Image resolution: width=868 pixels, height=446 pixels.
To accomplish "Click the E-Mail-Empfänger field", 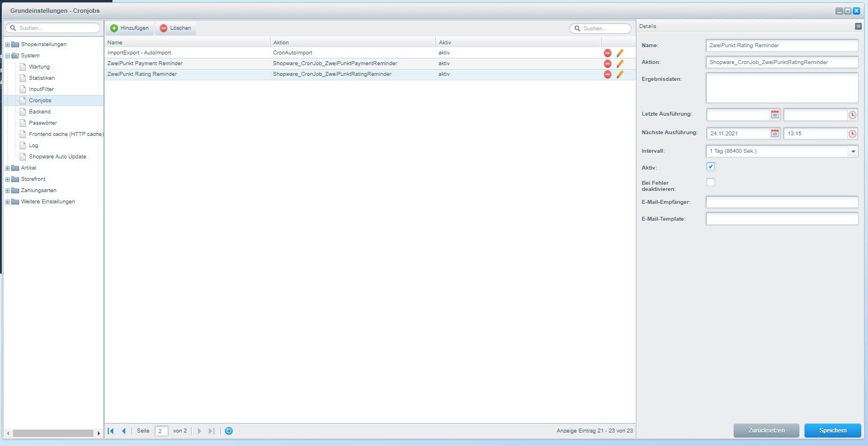I will click(x=782, y=202).
